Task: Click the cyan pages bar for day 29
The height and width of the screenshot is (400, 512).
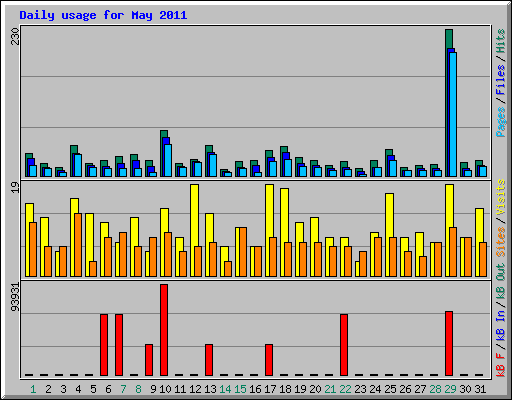Action: [453, 114]
